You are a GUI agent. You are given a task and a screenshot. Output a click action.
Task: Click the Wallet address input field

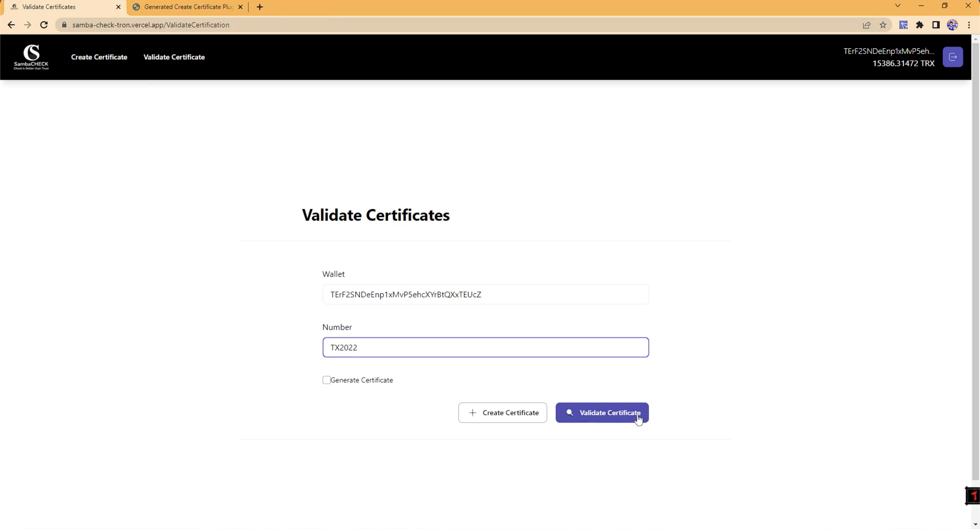coord(485,294)
